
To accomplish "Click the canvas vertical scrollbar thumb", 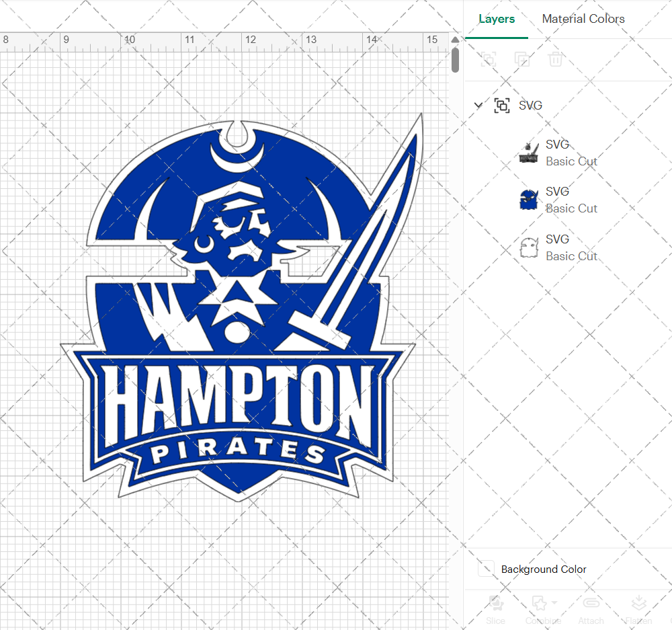I will (455, 60).
